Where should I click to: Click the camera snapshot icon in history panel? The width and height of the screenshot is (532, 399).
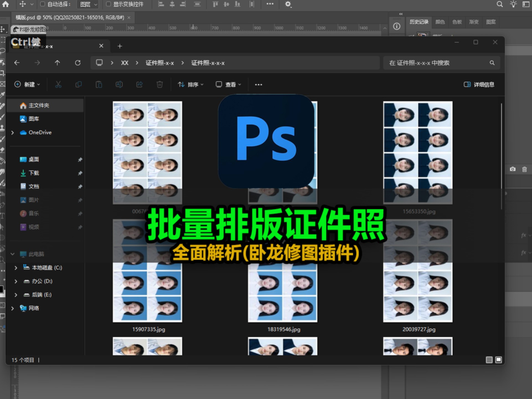(513, 169)
